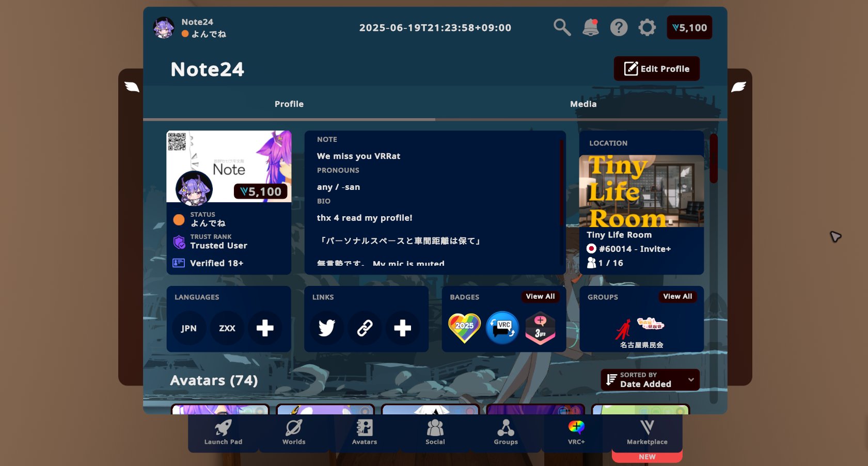Click the orange status indicator dot
This screenshot has width=868, height=466.
point(179,220)
